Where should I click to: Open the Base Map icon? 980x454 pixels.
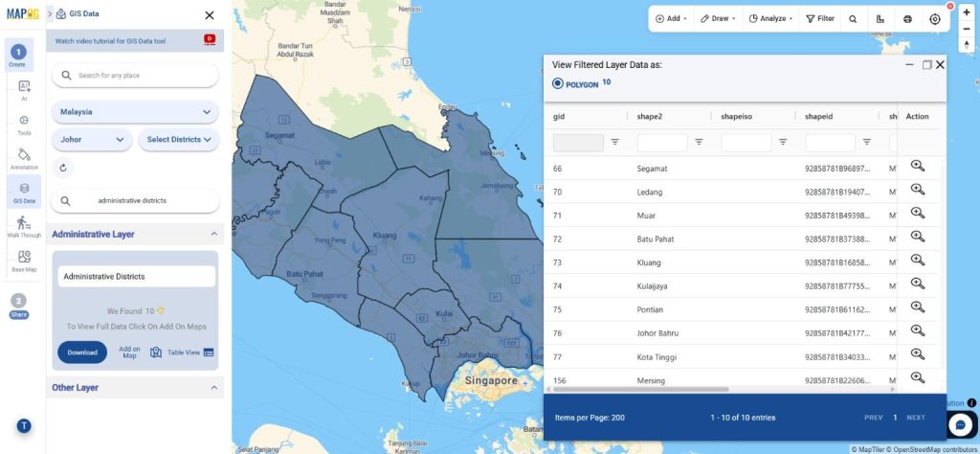coord(24,261)
